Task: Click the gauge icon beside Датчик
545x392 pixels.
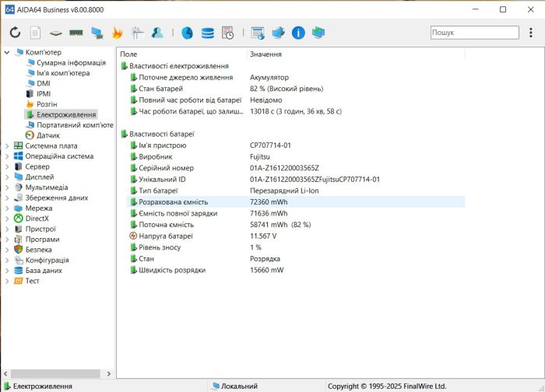Action: [30, 135]
